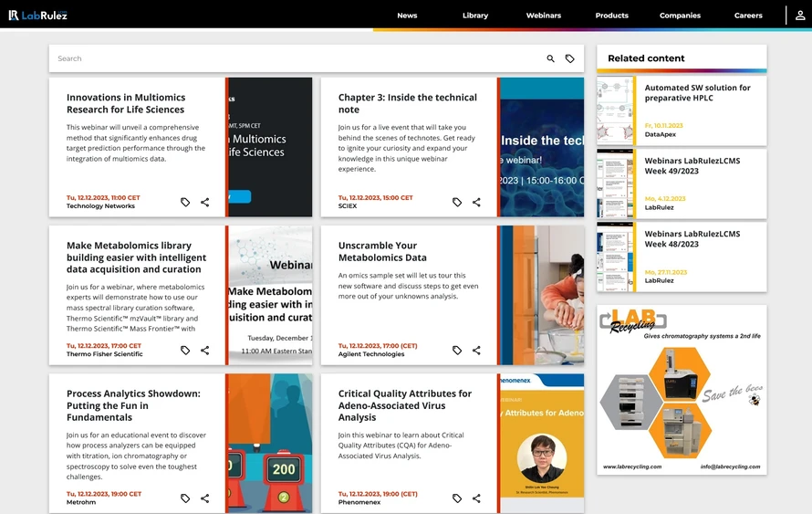Click the LabRulez logo in header
This screenshot has width=812, height=514.
(x=37, y=15)
